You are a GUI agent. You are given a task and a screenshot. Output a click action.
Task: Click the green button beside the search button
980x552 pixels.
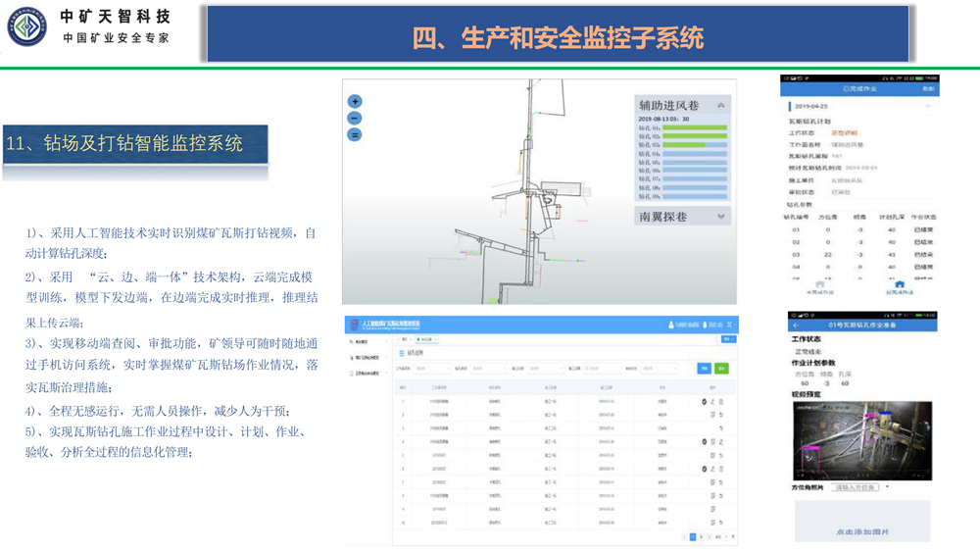(x=722, y=369)
